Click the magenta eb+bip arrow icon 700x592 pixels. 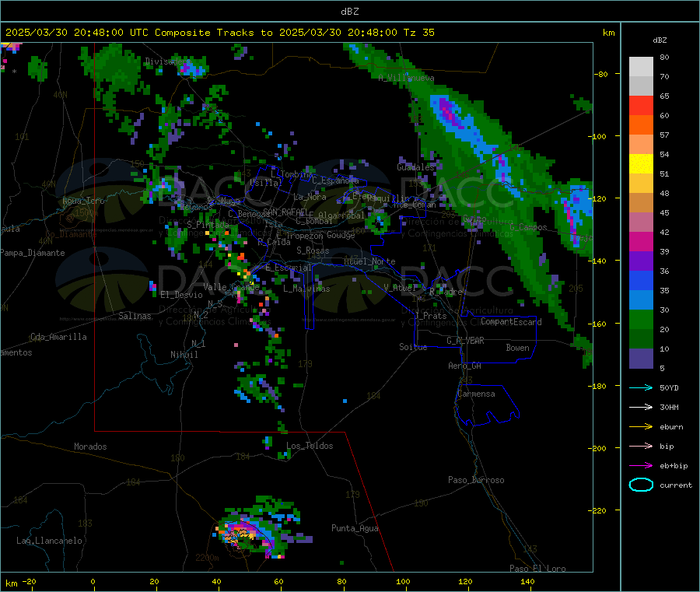click(x=641, y=466)
